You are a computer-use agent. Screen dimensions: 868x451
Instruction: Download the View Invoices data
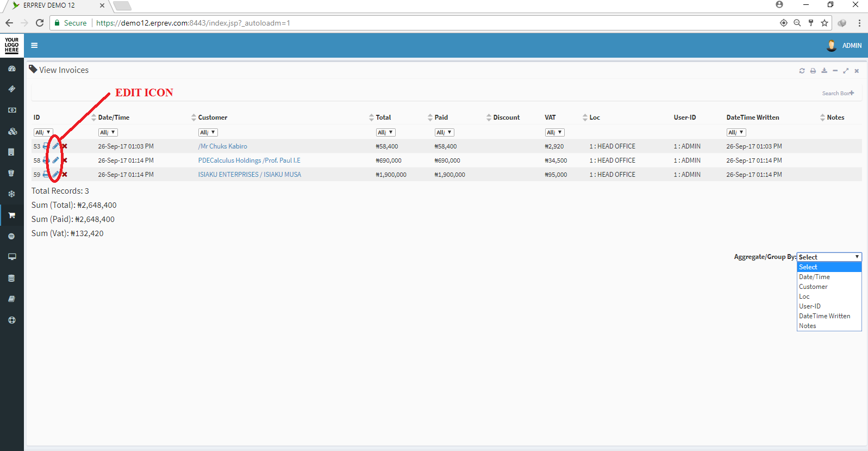pos(824,71)
